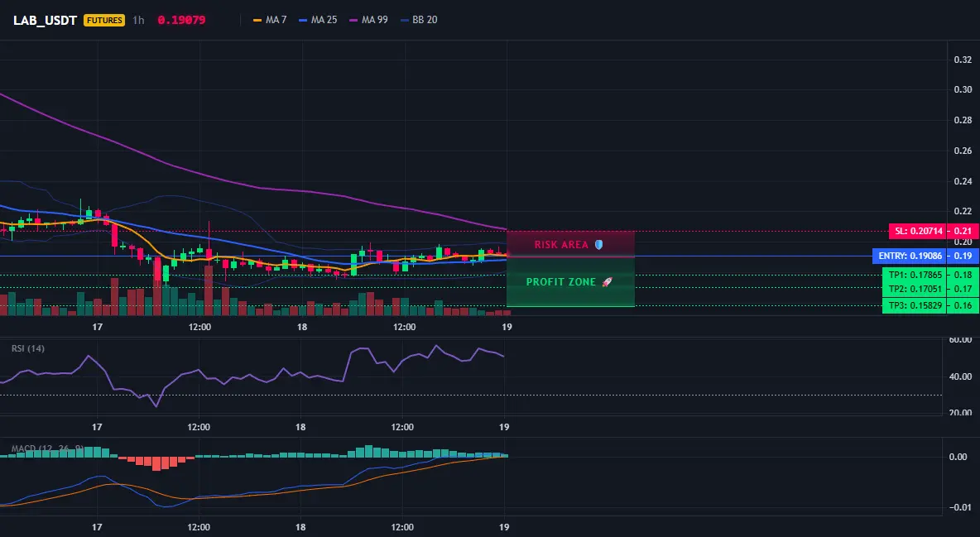Screen dimensions: 980x537
Task: Click the 0.24 price axis label
Action: (x=963, y=181)
